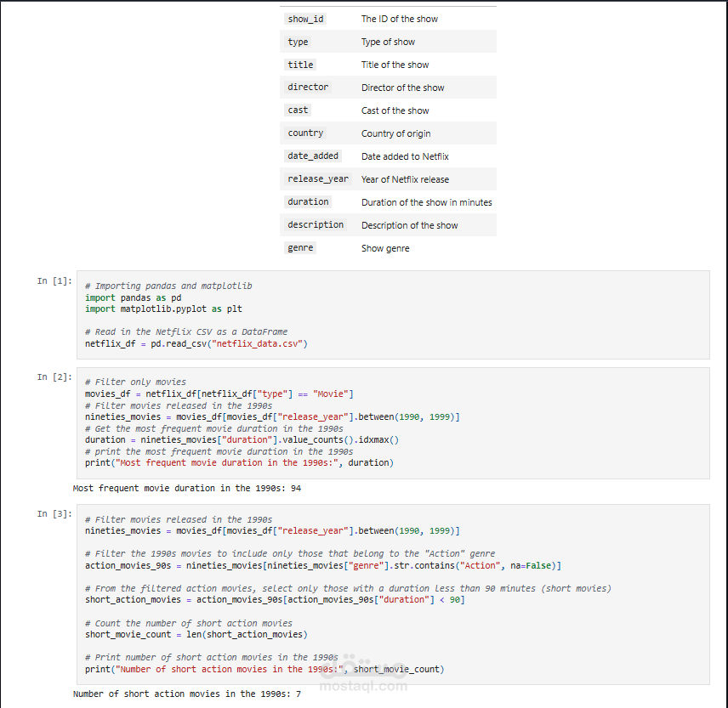The image size is (728, 708).
Task: Click nineties_movies line in cell 2
Action: coord(272,416)
